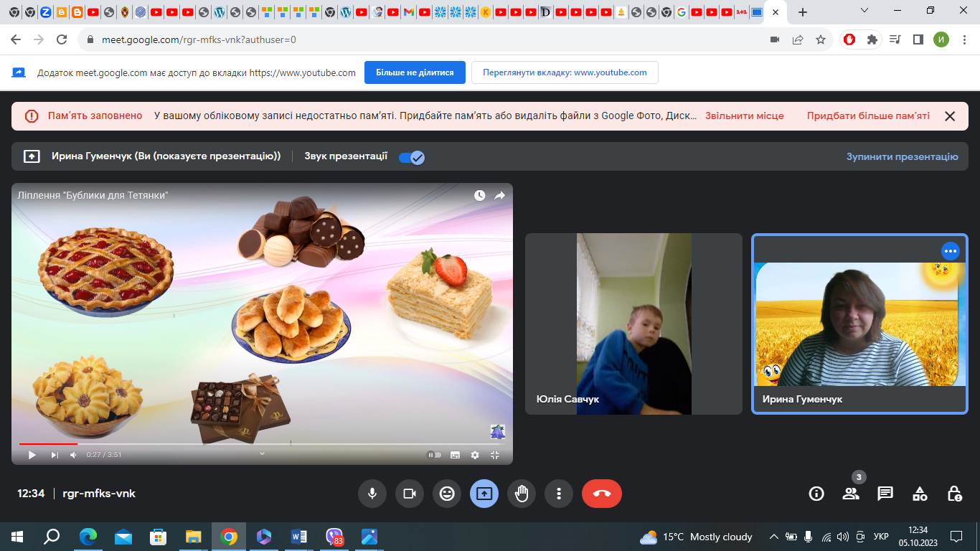Open tab search dropdown arrow

click(x=864, y=11)
